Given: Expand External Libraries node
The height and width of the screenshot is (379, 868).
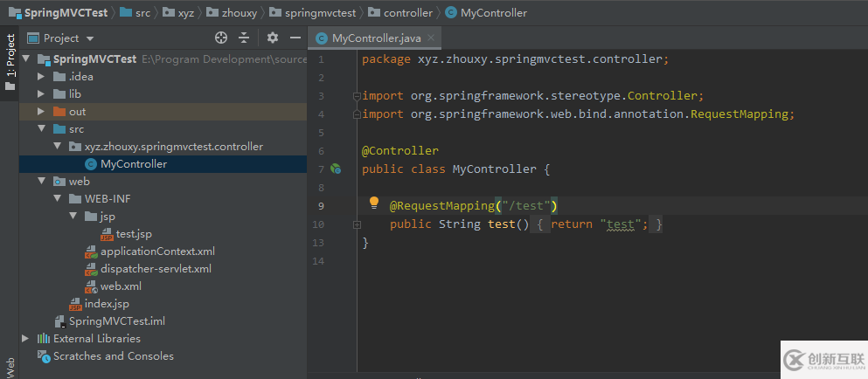Looking at the screenshot, I should (x=26, y=338).
